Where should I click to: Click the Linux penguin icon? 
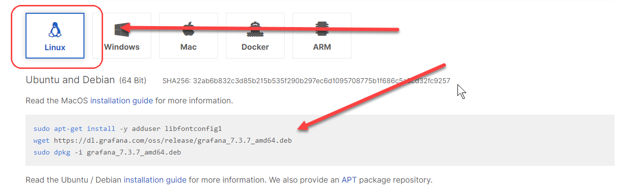(55, 30)
